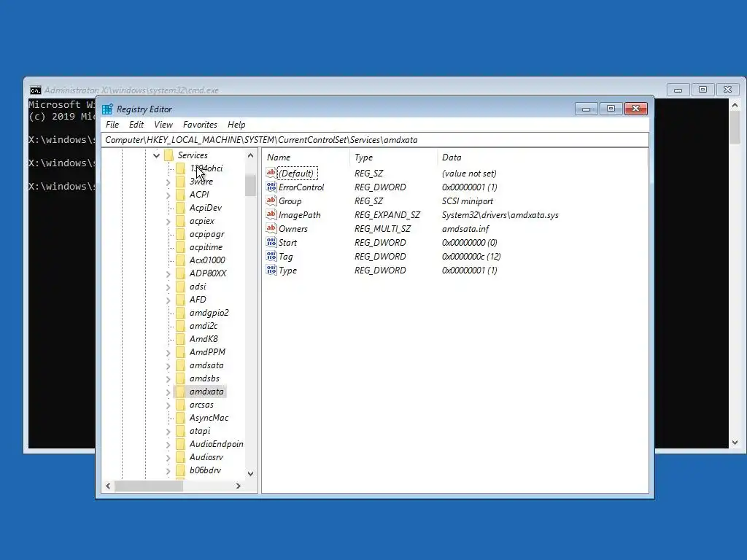Image resolution: width=747 pixels, height=560 pixels.
Task: Click the registry path address bar
Action: (x=374, y=140)
